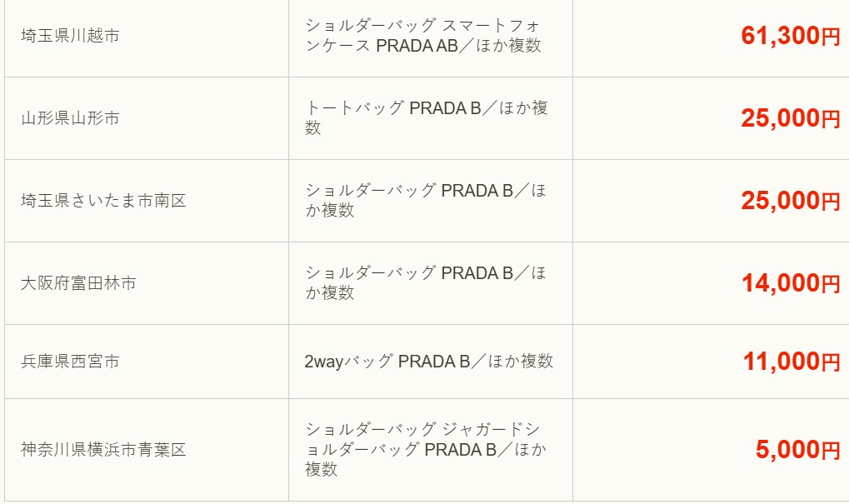849x504 pixels.
Task: Select the ジャガードショルダーバッグ PRADA B item
Action: point(425,449)
